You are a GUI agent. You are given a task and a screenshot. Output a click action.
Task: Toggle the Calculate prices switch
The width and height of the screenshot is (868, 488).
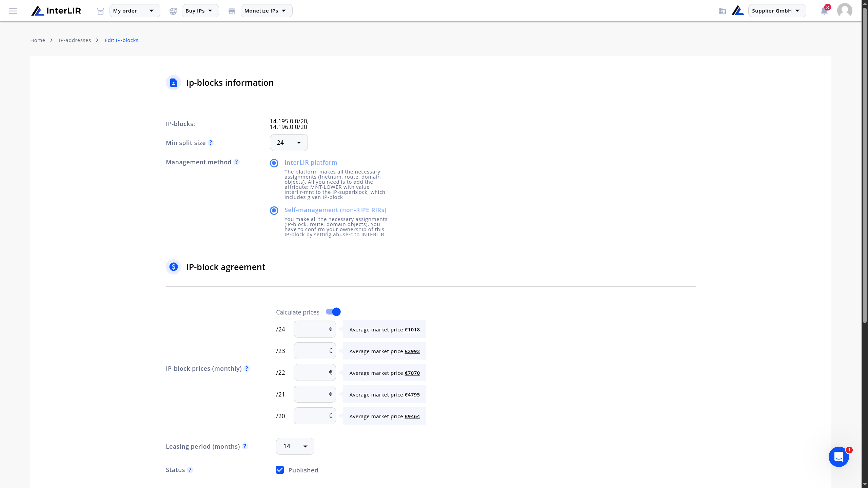333,312
